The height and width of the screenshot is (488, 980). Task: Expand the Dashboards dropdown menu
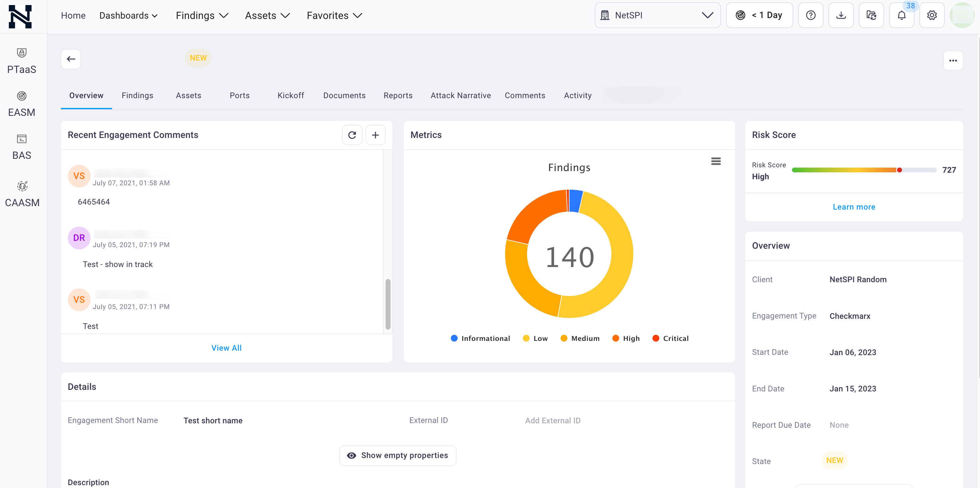click(x=128, y=15)
